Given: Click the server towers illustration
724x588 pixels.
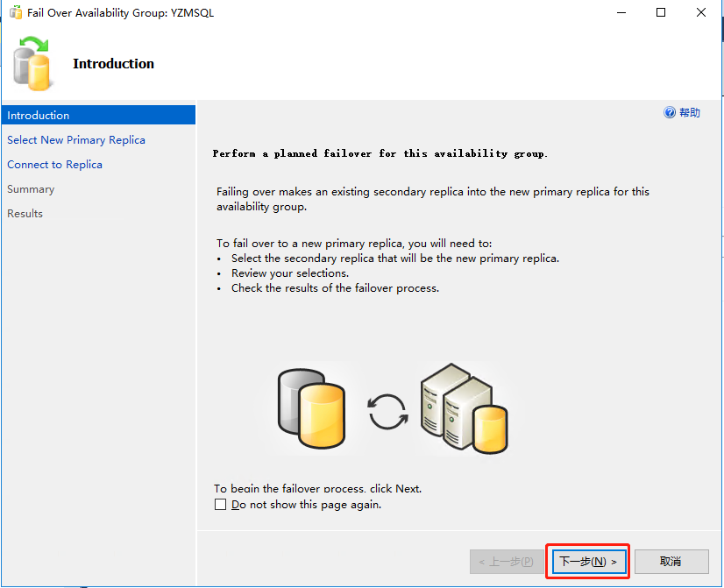Looking at the screenshot, I should [x=461, y=408].
